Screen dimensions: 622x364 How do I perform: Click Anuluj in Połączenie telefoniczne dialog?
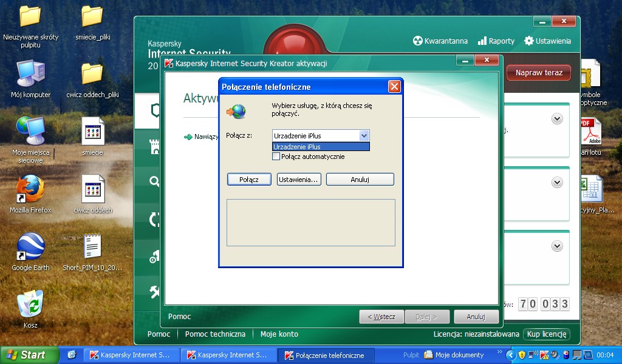(360, 180)
